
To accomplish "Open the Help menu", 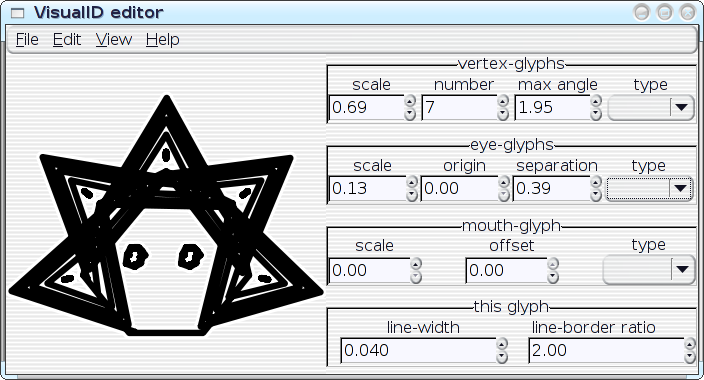I will [x=163, y=40].
